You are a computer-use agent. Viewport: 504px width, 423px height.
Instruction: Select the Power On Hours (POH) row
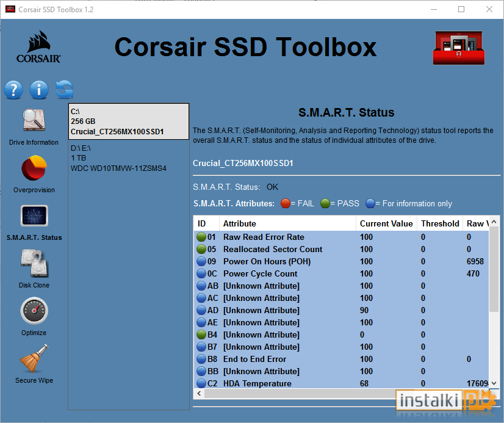(341, 261)
